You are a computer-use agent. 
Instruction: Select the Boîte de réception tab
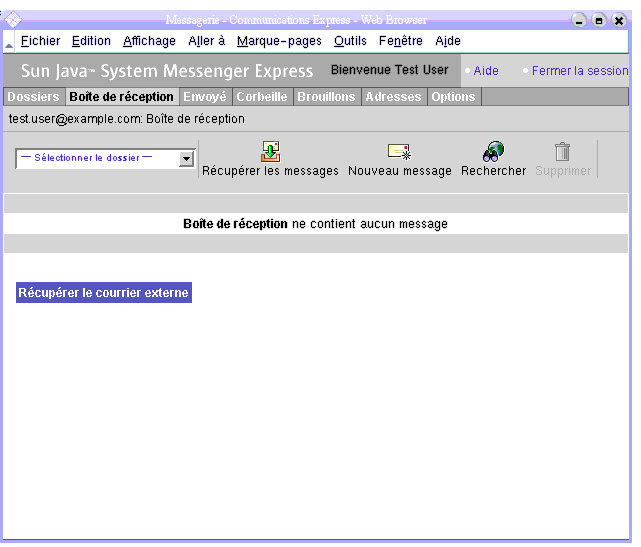122,97
